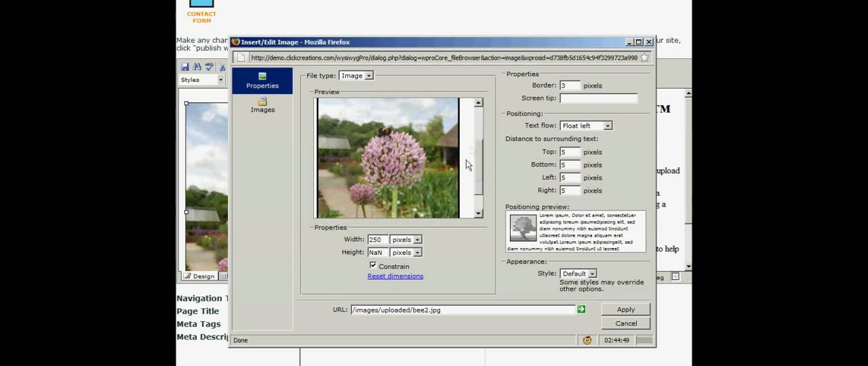
Task: Click the positioning preview thumbnail
Action: [x=524, y=228]
